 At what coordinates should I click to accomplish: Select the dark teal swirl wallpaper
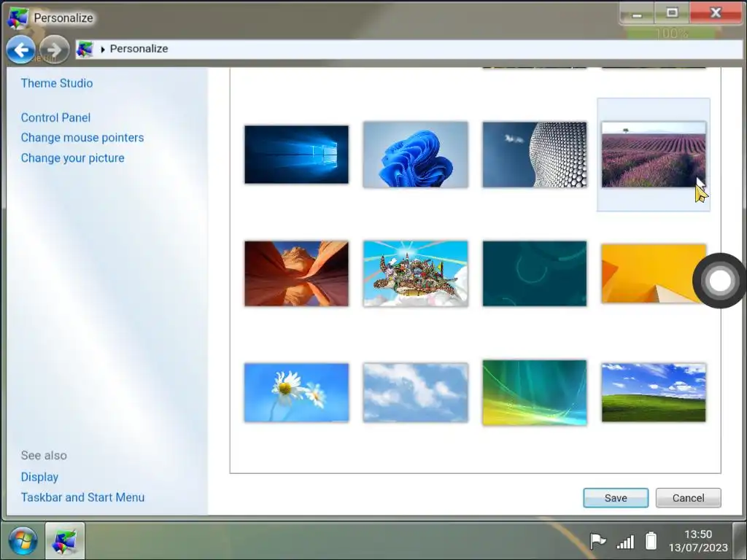click(x=535, y=273)
